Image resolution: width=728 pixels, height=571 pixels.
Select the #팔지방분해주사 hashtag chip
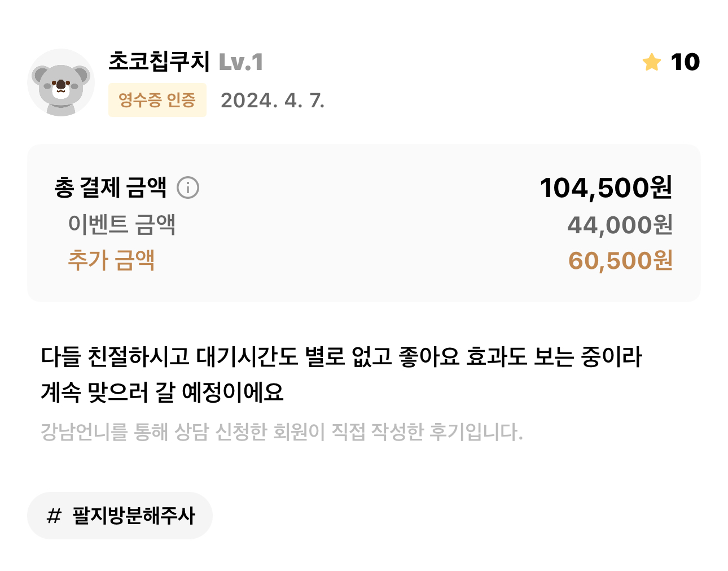click(x=120, y=515)
